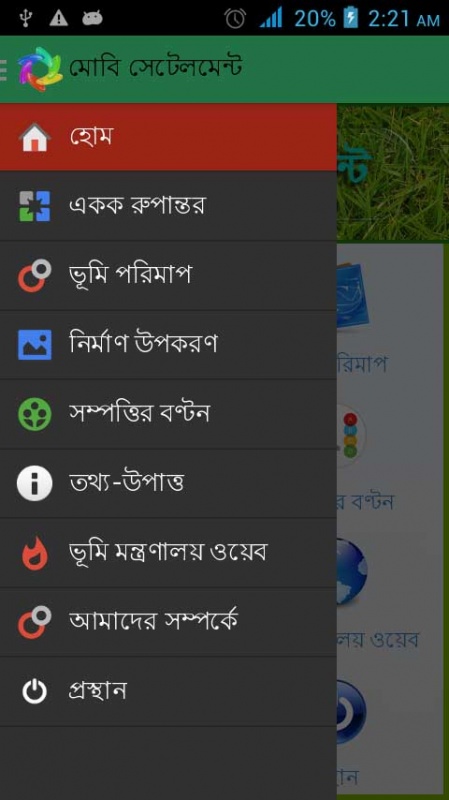Tap the মোবি সেটেলমেন্ট header title
Viewport: 449px width, 800px height.
(x=156, y=68)
